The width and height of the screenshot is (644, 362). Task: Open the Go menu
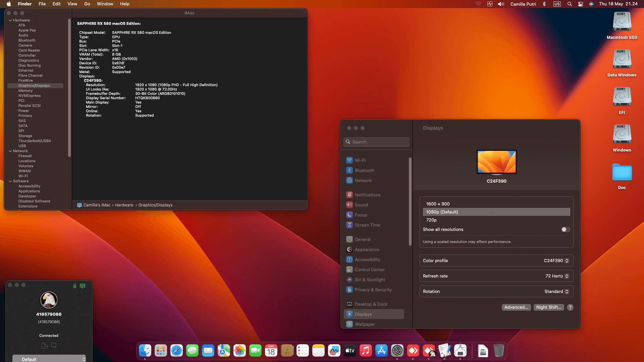87,4
